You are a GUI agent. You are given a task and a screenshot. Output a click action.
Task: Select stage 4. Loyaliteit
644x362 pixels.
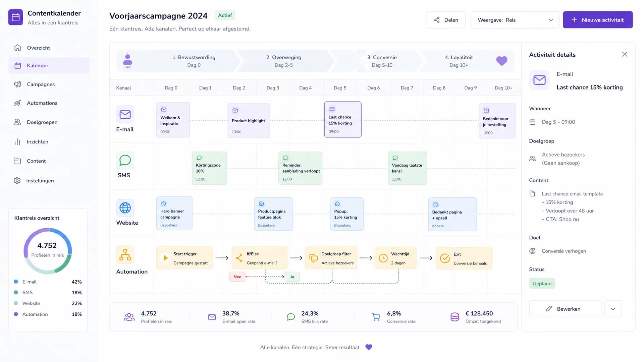(459, 61)
